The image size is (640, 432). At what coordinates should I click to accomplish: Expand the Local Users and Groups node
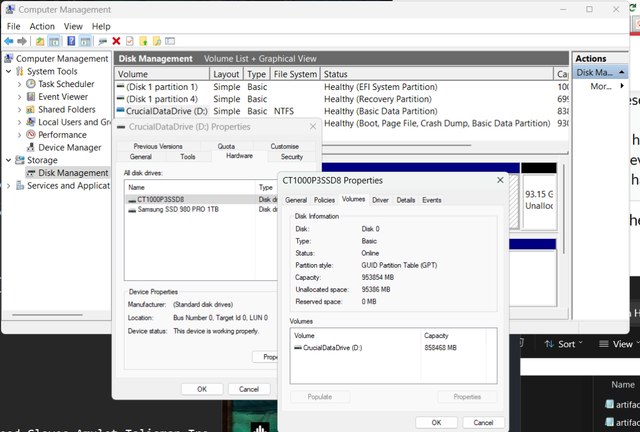19,122
